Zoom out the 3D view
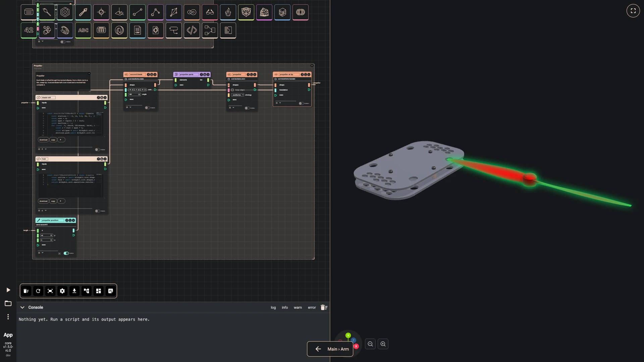Image resolution: width=644 pixels, height=362 pixels. 370,344
